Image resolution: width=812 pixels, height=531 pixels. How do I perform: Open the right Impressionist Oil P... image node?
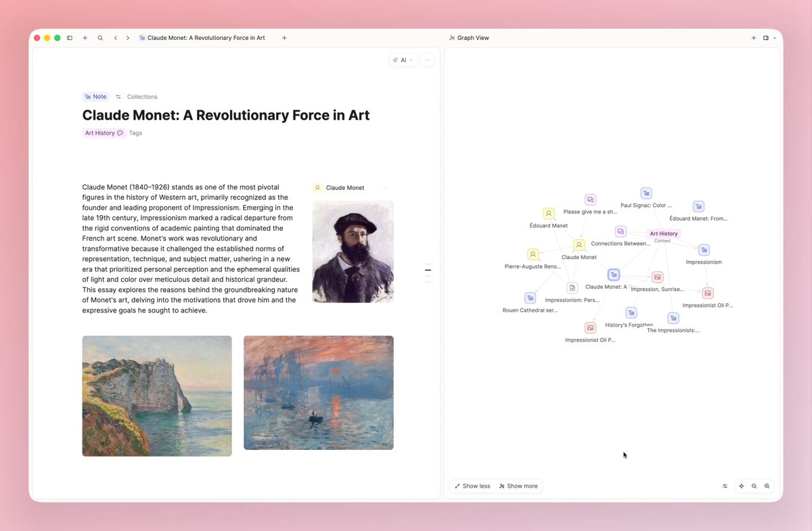point(708,293)
